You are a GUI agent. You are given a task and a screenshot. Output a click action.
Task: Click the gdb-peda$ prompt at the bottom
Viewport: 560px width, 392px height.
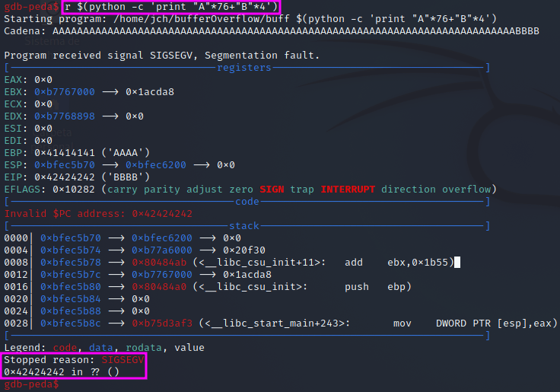[x=31, y=384]
